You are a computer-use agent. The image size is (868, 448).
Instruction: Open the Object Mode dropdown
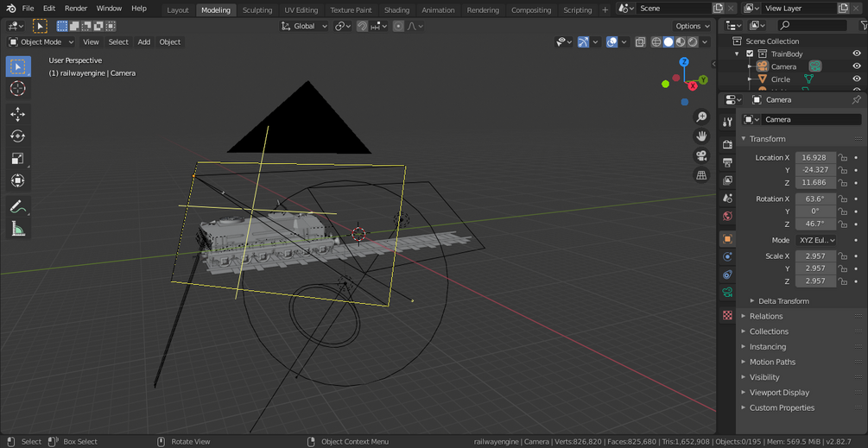pyautogui.click(x=41, y=42)
